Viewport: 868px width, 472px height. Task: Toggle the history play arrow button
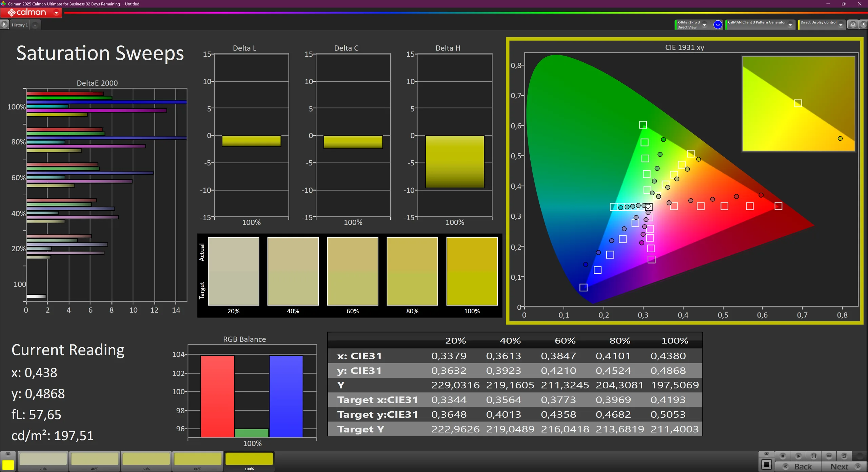[x=4, y=24]
